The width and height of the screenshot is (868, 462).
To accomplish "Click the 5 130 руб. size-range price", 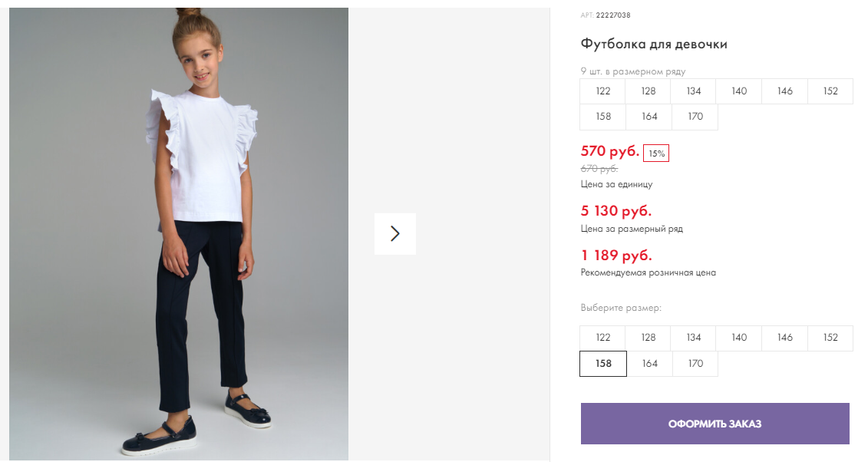I will click(616, 211).
